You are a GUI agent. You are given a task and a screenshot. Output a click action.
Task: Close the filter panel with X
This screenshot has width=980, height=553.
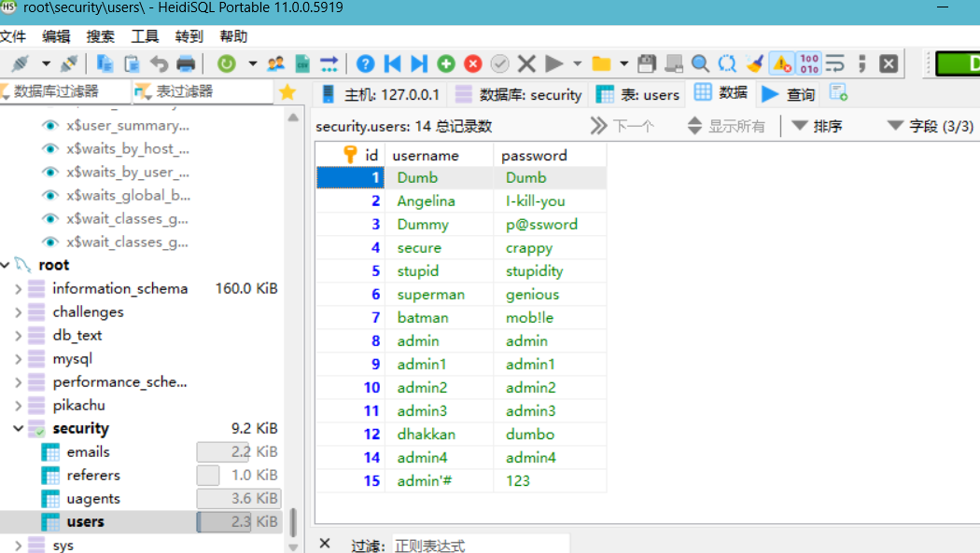(325, 544)
